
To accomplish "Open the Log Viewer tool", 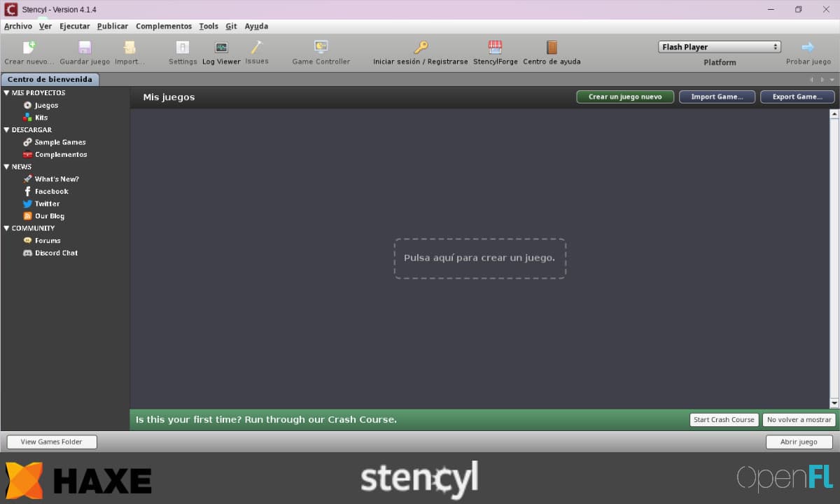I will point(221,48).
